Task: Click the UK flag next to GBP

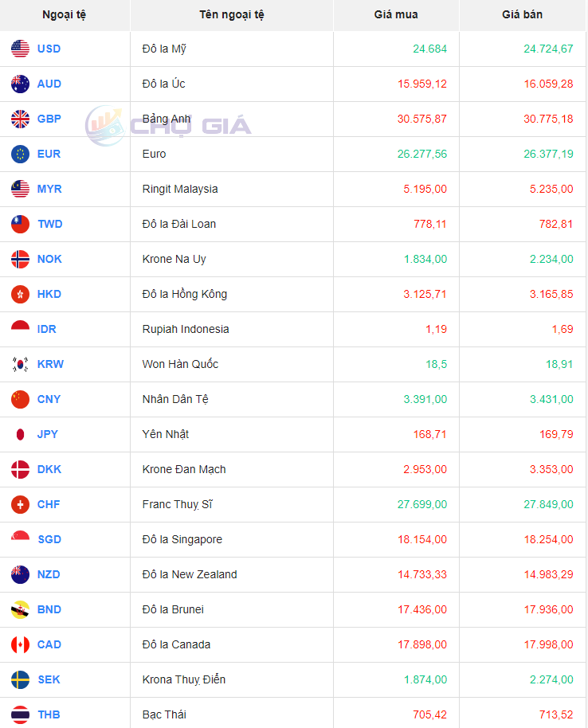Action: (x=21, y=119)
